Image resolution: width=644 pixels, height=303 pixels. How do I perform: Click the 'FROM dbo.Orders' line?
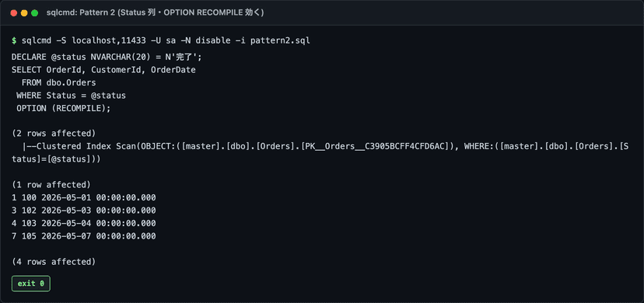pos(59,83)
